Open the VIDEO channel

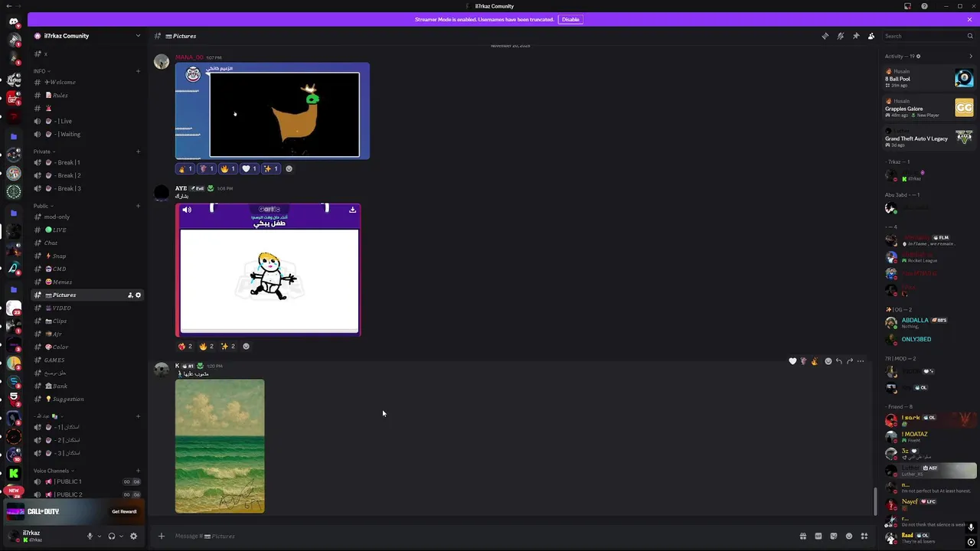tap(87, 308)
